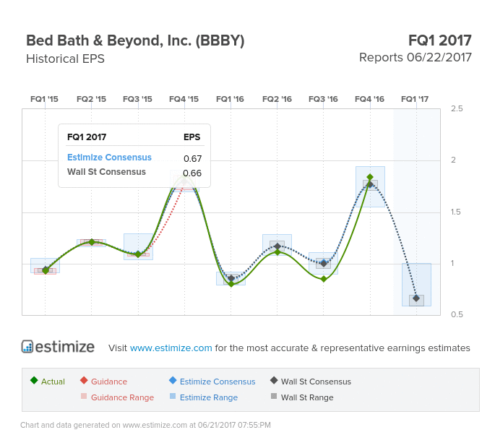Viewport: 495px width, 448px height.
Task: Click the Reports 06/22/2017 text
Action: point(416,58)
